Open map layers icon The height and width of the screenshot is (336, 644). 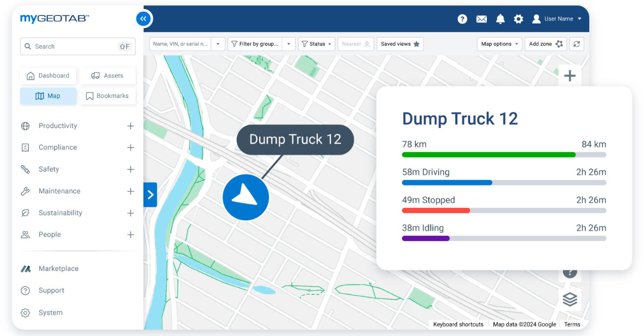pyautogui.click(x=570, y=299)
